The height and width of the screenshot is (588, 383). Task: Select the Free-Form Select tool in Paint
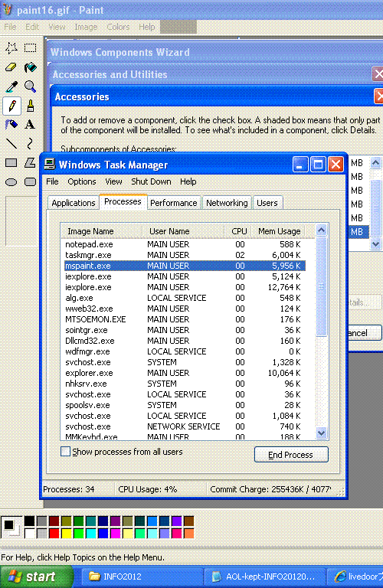click(11, 48)
